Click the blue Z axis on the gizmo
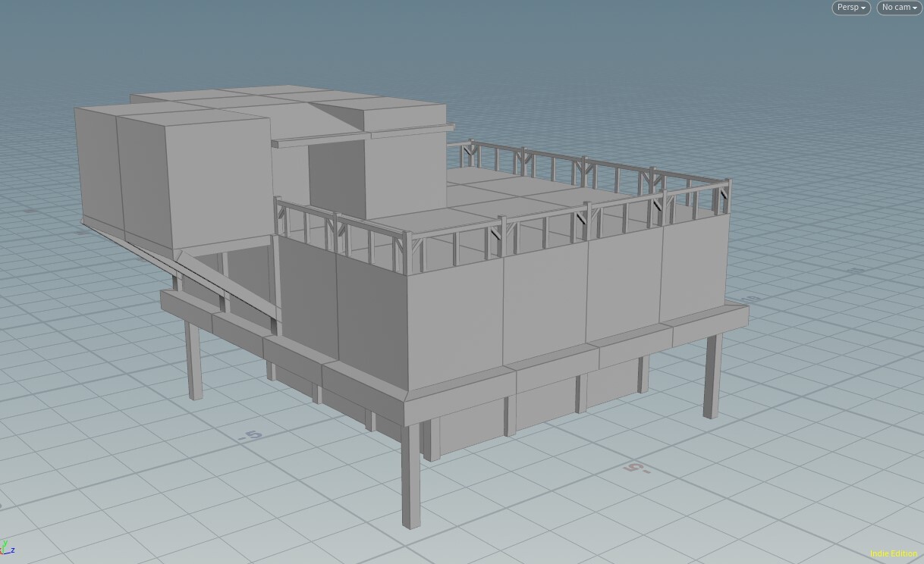Viewport: 924px width, 564px height. (11, 551)
